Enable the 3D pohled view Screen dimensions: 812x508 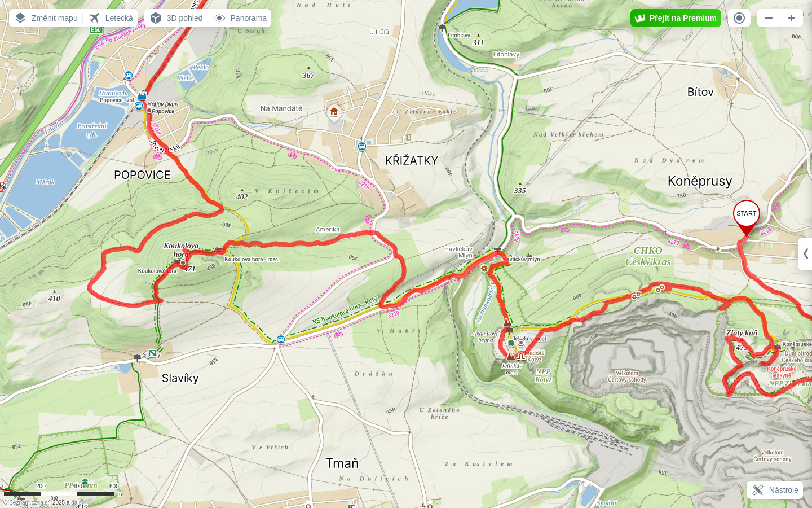tap(176, 18)
